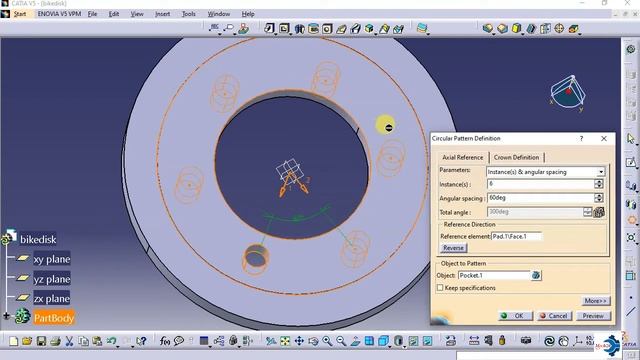Click the Shaft tool icon

pos(300,29)
